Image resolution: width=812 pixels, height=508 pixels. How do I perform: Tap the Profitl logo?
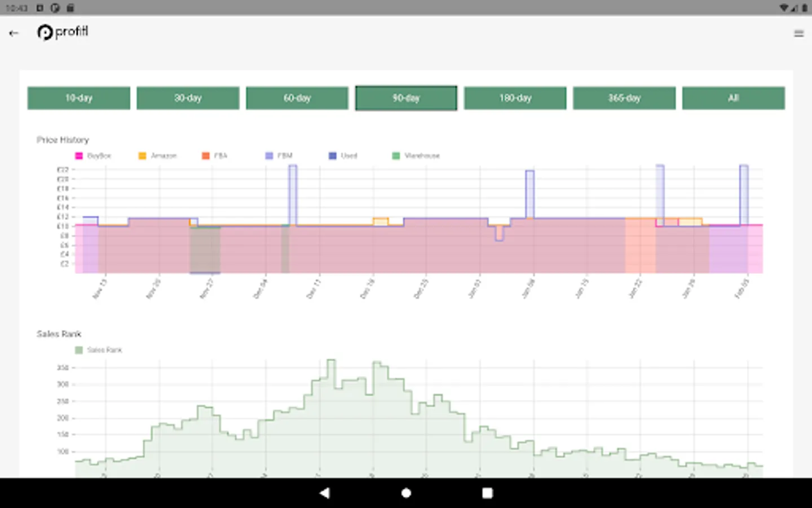(x=63, y=32)
